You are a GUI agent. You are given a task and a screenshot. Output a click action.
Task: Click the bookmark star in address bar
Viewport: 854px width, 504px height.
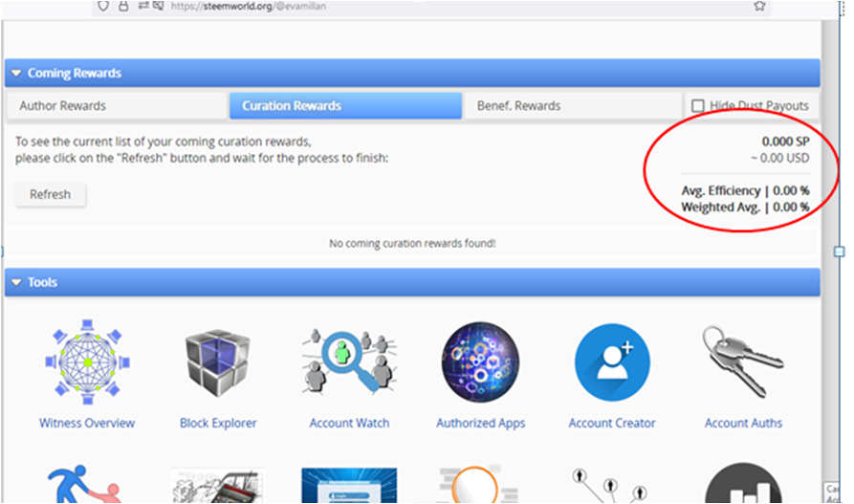point(759,6)
